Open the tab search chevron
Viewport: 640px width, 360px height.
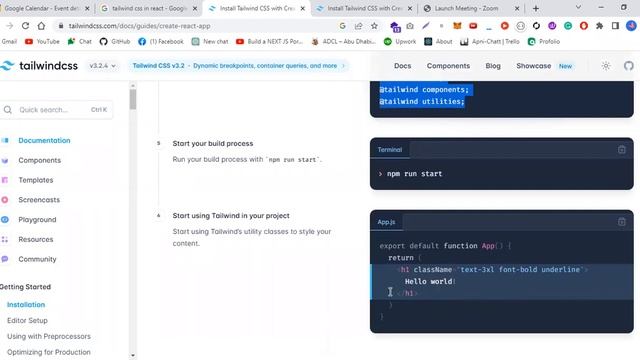(x=578, y=8)
